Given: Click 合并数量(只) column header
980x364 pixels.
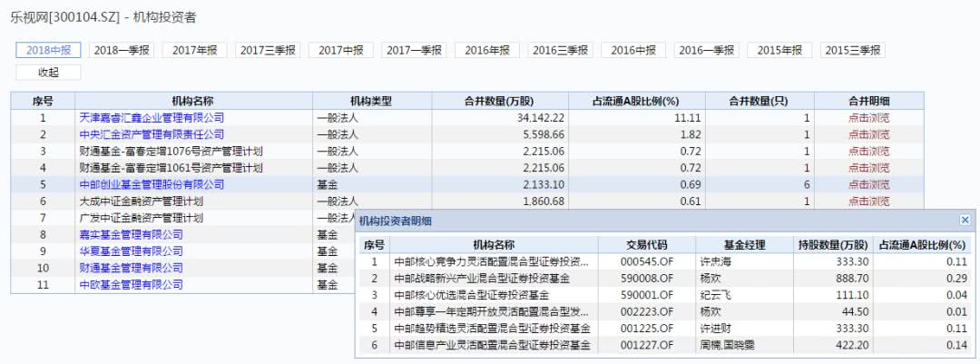Looking at the screenshot, I should [x=760, y=101].
